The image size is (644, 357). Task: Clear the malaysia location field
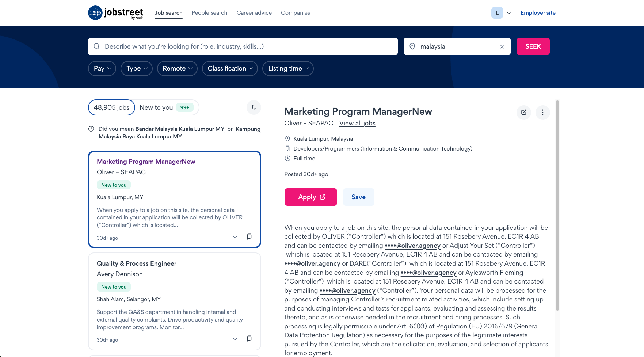click(x=502, y=46)
